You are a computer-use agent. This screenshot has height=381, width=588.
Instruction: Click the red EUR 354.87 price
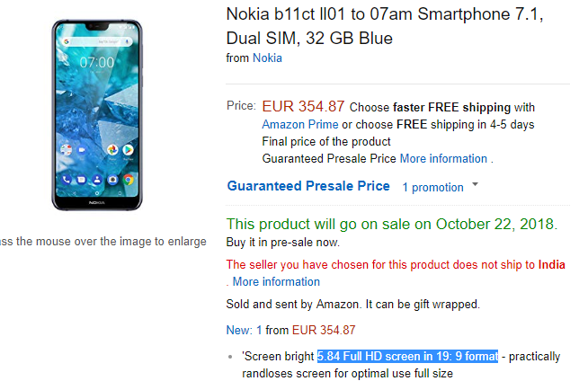coord(303,106)
